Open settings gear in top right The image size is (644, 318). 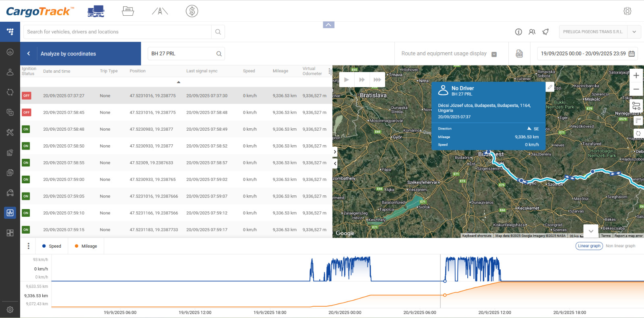627,11
